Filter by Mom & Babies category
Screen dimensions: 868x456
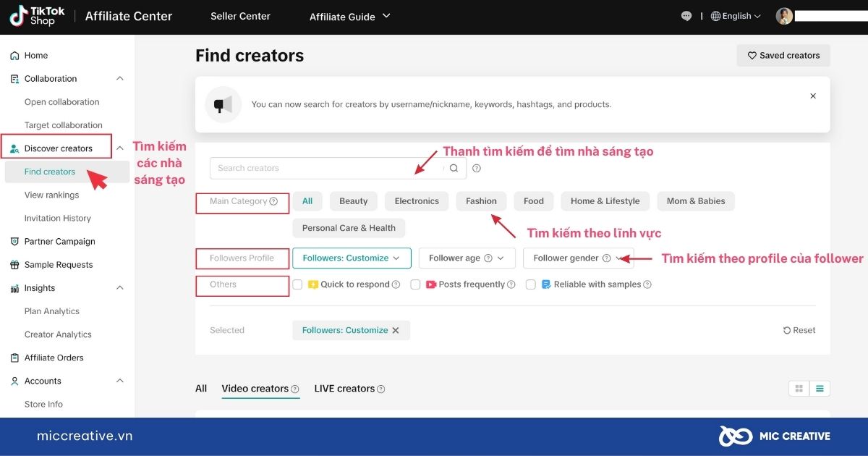pos(696,201)
